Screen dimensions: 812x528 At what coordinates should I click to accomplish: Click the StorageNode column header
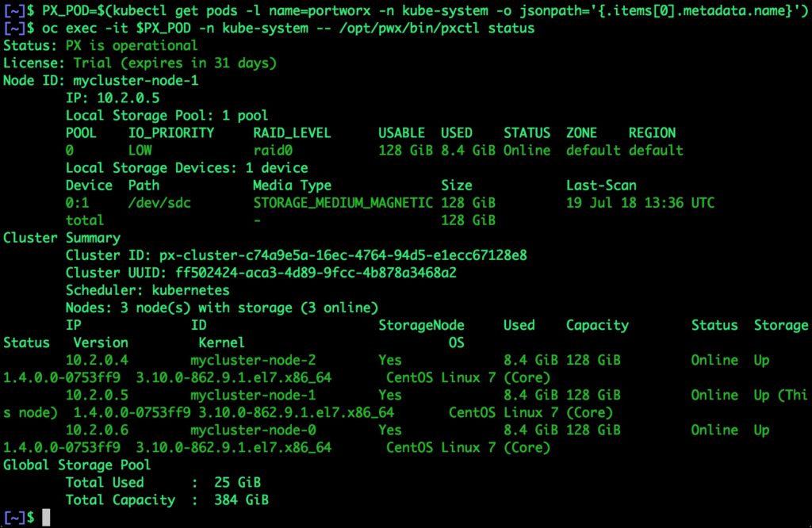[421, 325]
